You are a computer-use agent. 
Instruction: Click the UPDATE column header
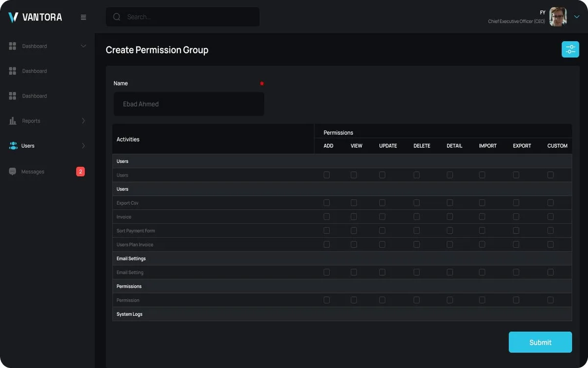click(x=388, y=146)
